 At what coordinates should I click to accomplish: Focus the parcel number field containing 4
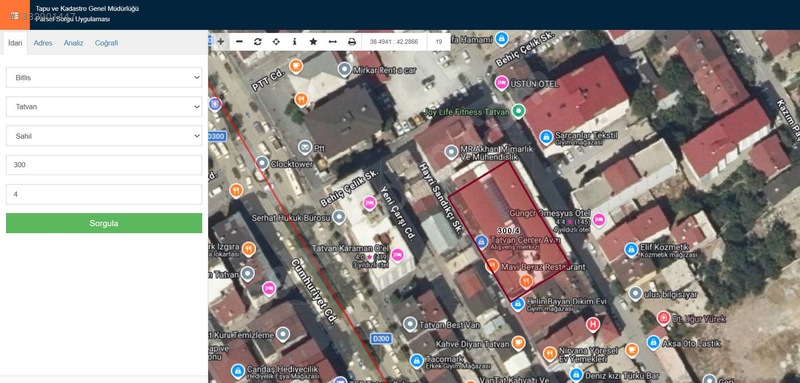104,194
